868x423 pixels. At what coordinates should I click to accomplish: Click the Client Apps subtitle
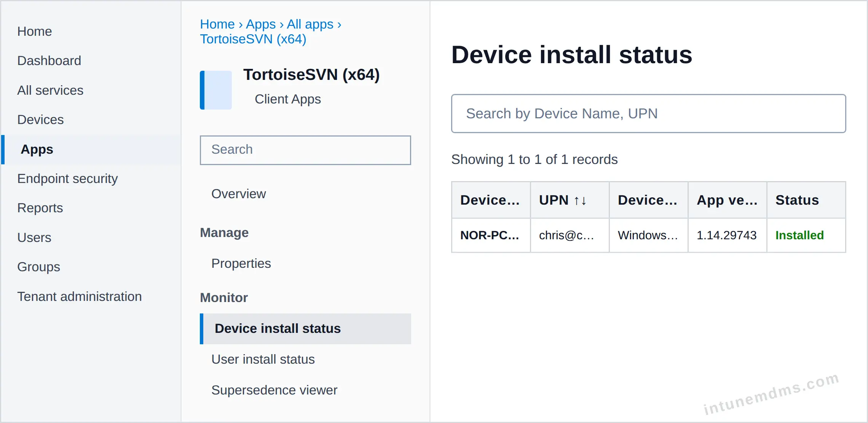[288, 99]
